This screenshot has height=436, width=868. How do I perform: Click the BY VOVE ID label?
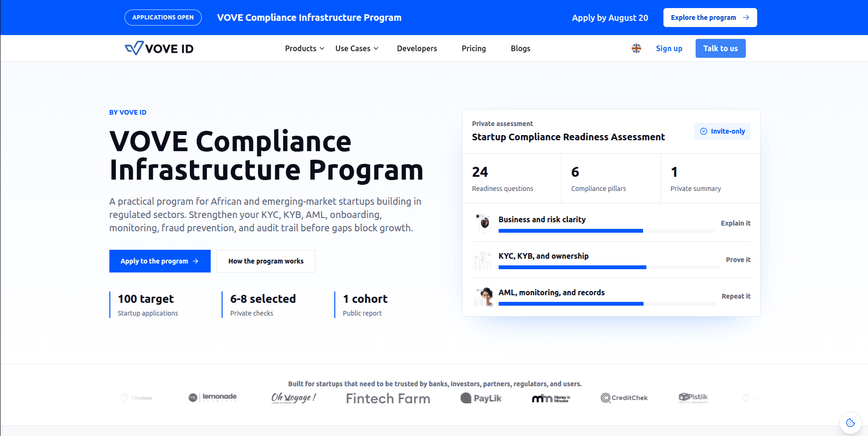(128, 112)
